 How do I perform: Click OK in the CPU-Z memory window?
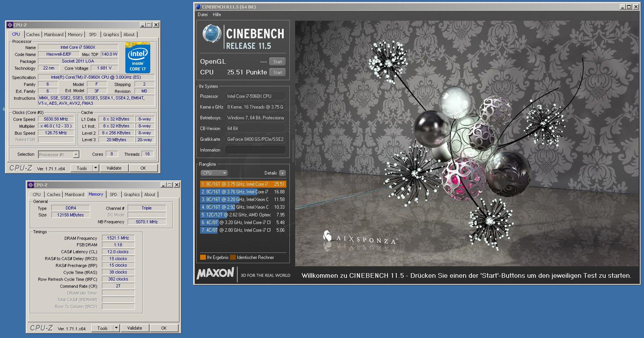tap(164, 328)
